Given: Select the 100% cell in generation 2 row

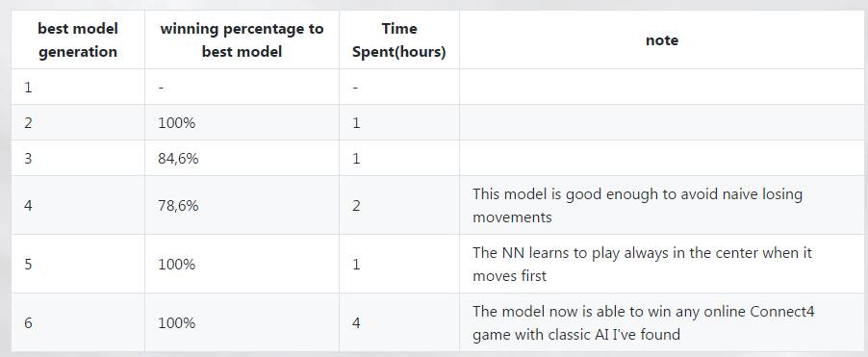Looking at the screenshot, I should (x=242, y=122).
